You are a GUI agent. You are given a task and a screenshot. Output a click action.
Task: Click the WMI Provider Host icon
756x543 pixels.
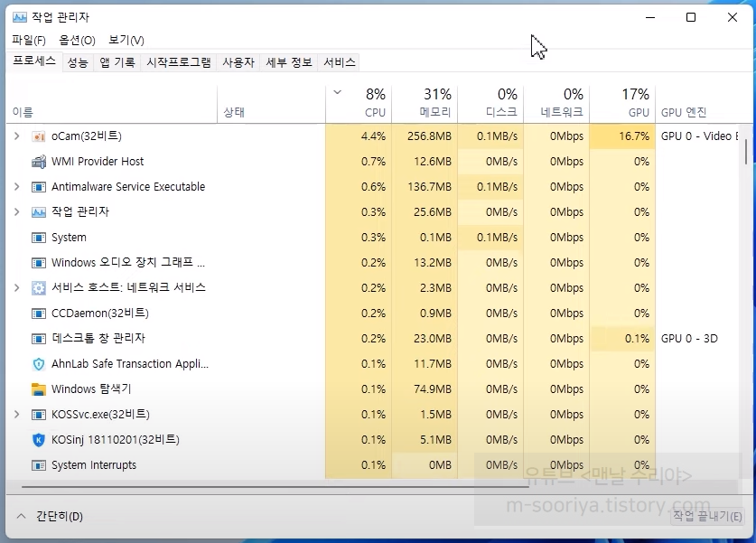click(x=38, y=162)
